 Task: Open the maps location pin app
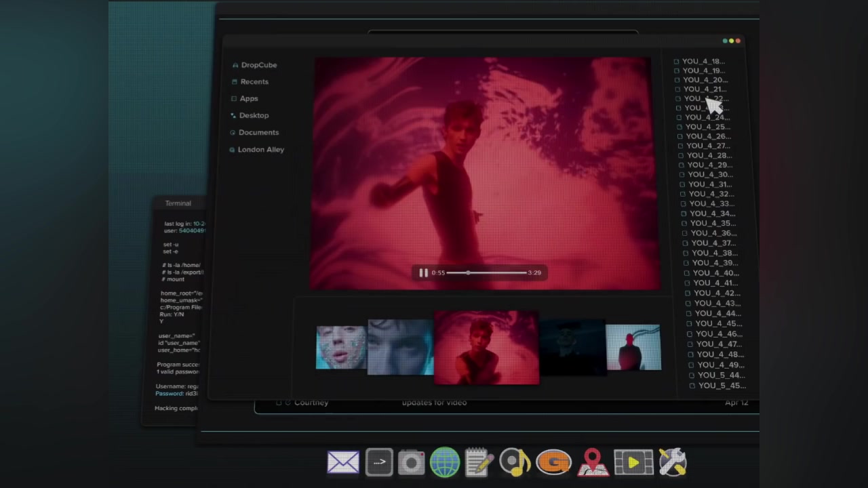(593, 462)
